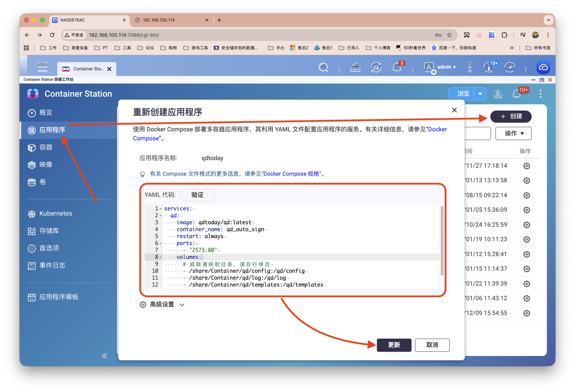Screen dimensions: 575x392
Task: Select the Kubernetes section
Action: (56, 213)
